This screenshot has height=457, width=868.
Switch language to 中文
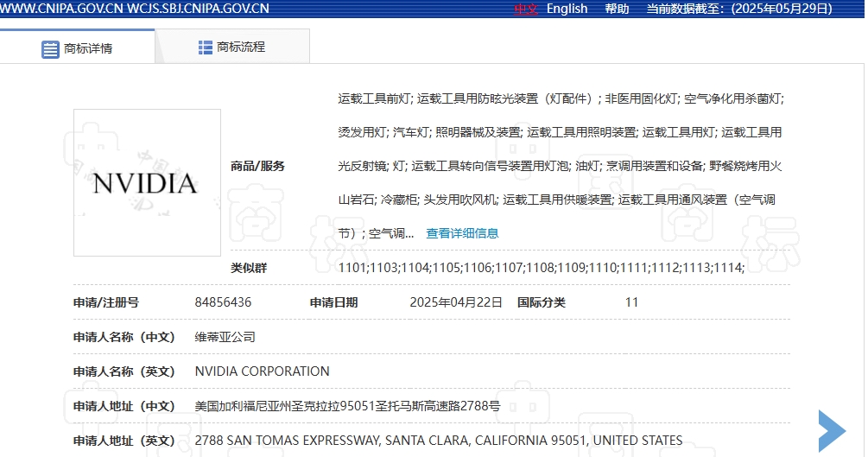(x=525, y=9)
